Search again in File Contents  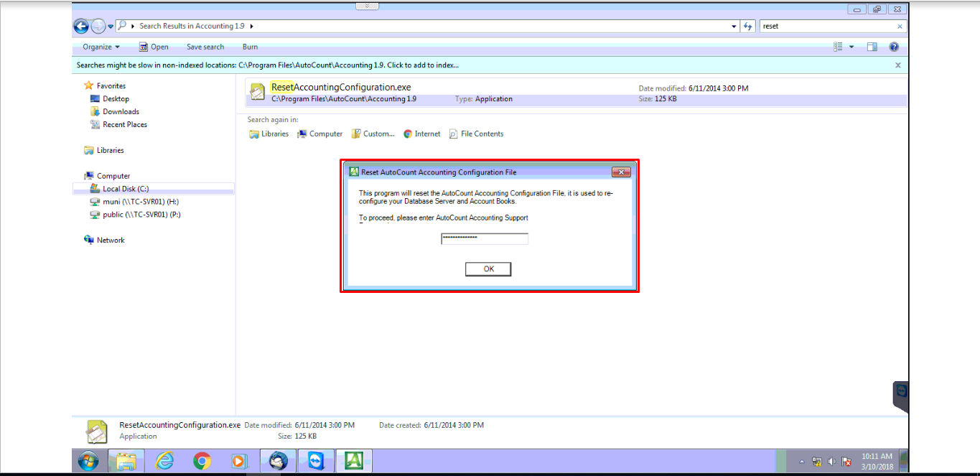(476, 134)
